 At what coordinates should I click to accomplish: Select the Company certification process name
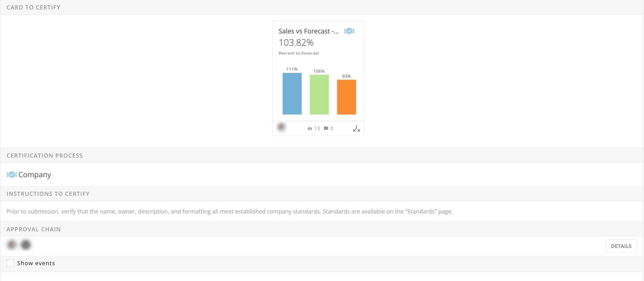(x=35, y=175)
